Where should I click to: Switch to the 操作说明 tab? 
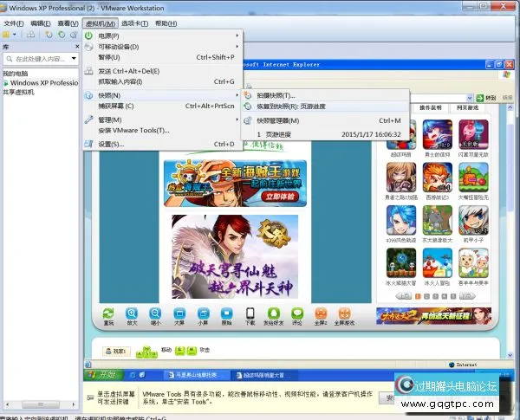click(431, 107)
